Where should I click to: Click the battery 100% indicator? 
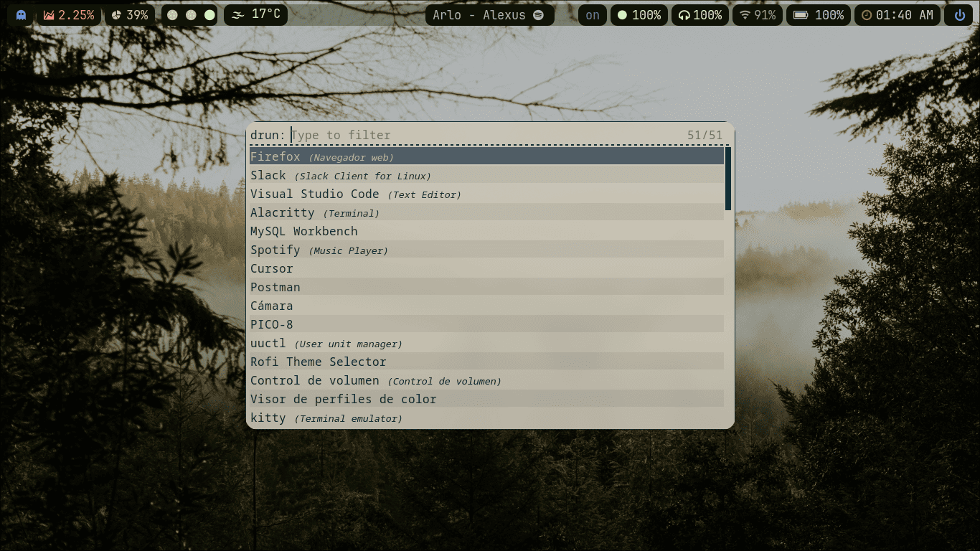[x=819, y=15]
